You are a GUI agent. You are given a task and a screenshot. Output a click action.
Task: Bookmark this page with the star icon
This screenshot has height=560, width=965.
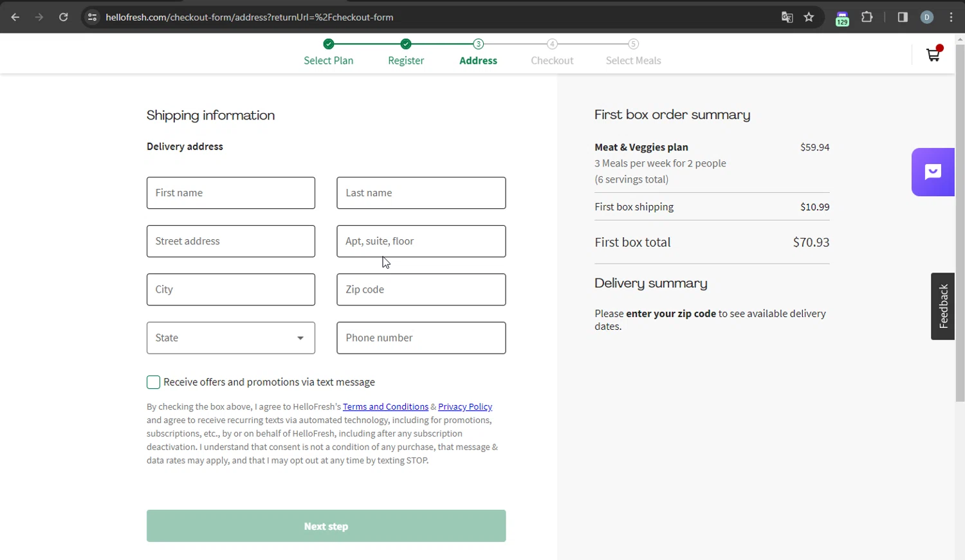[x=809, y=17]
